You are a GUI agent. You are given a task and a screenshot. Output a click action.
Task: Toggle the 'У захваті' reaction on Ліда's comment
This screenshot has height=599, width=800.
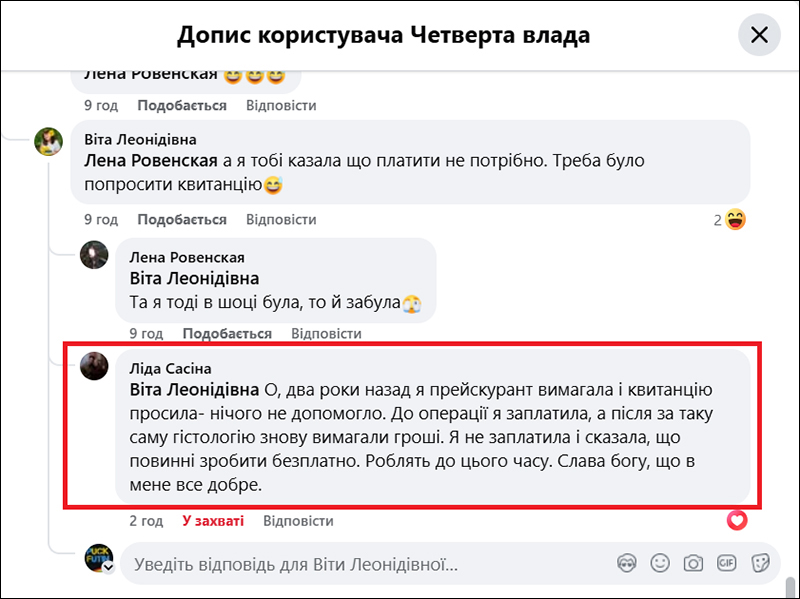[212, 521]
